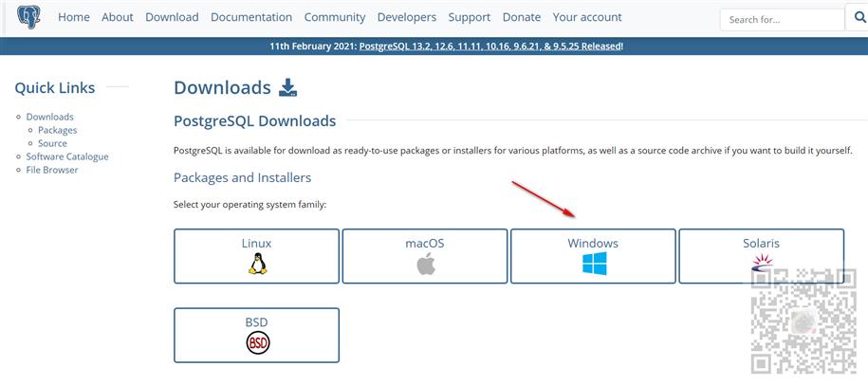The width and height of the screenshot is (868, 385).
Task: Click the Windows logo icon
Action: [x=594, y=264]
